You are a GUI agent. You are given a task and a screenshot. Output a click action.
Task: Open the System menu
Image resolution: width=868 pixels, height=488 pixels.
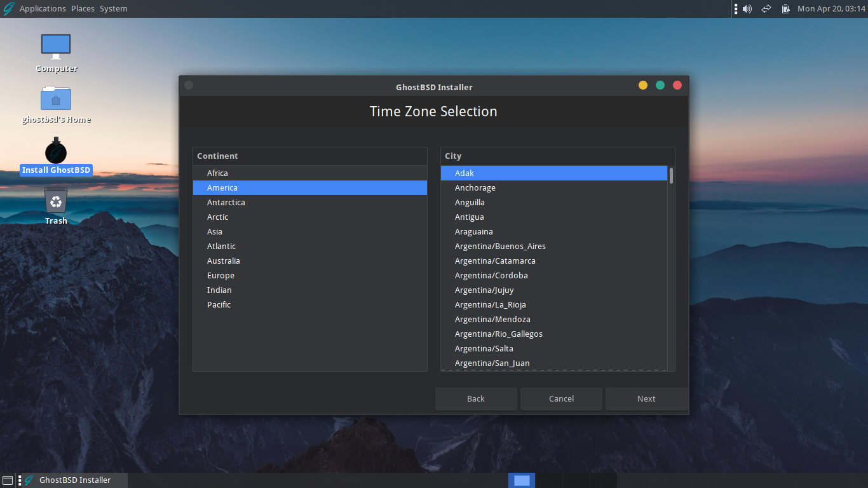click(113, 9)
